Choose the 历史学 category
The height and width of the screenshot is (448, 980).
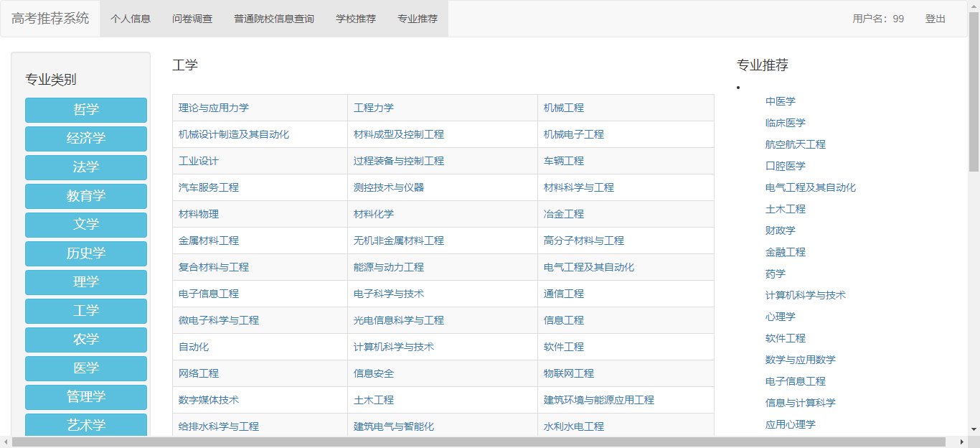86,253
